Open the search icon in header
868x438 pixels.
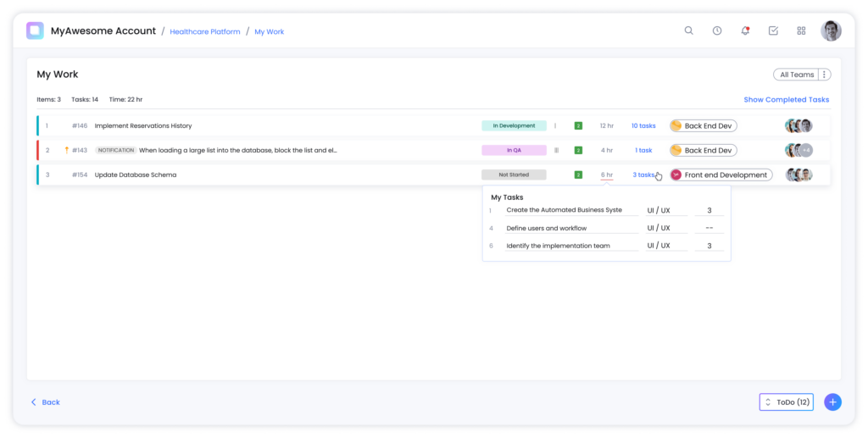coord(688,30)
